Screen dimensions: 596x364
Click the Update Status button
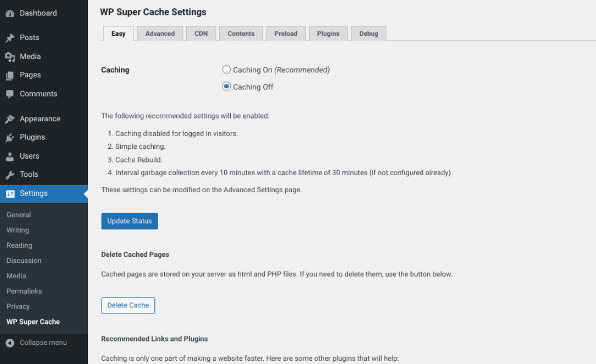click(x=130, y=221)
